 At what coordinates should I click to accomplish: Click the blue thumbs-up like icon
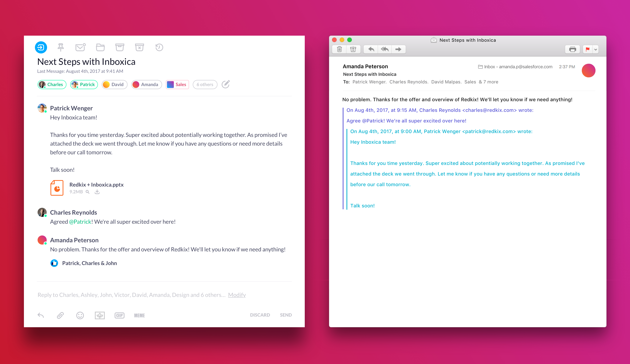(54, 263)
